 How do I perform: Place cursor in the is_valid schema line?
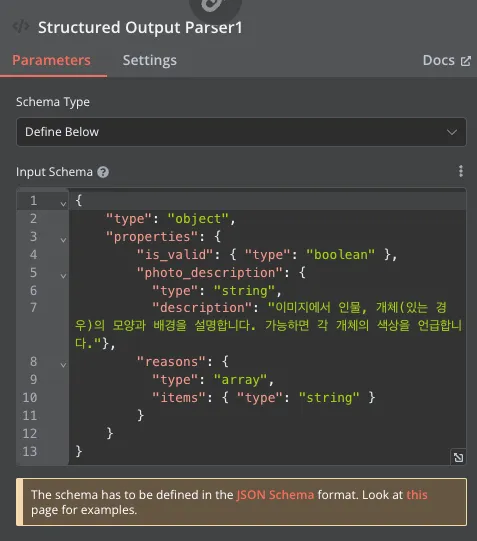tap(267, 255)
